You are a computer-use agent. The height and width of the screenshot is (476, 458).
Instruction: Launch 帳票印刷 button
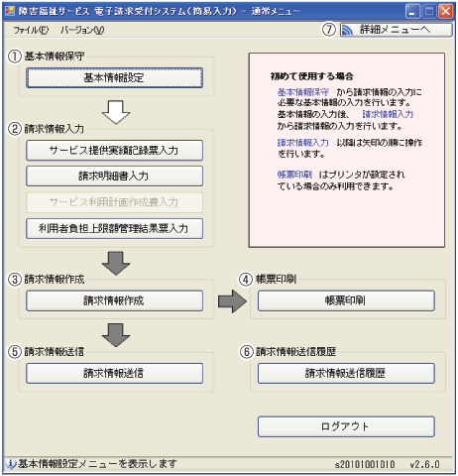coord(346,300)
